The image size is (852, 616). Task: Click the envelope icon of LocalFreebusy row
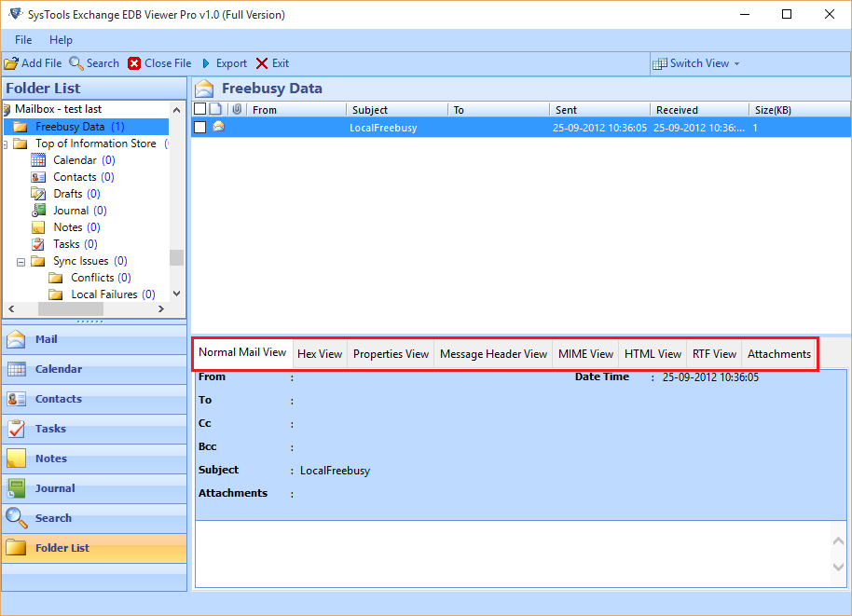point(218,127)
